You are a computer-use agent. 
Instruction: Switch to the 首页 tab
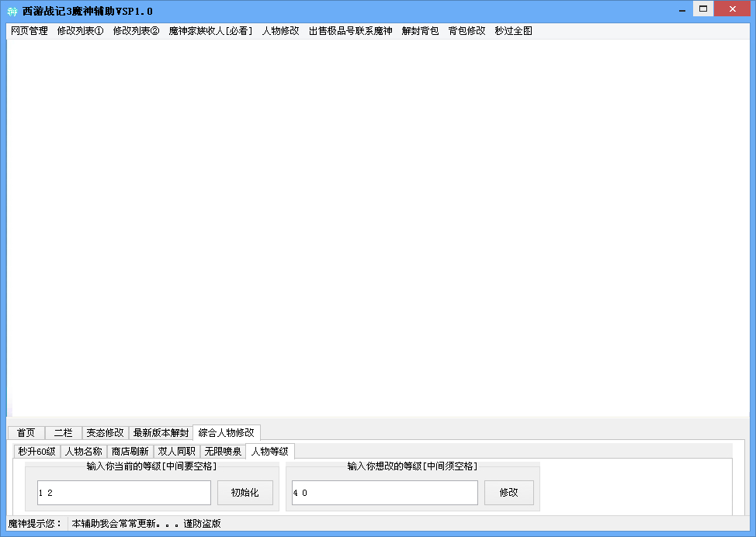(26, 433)
